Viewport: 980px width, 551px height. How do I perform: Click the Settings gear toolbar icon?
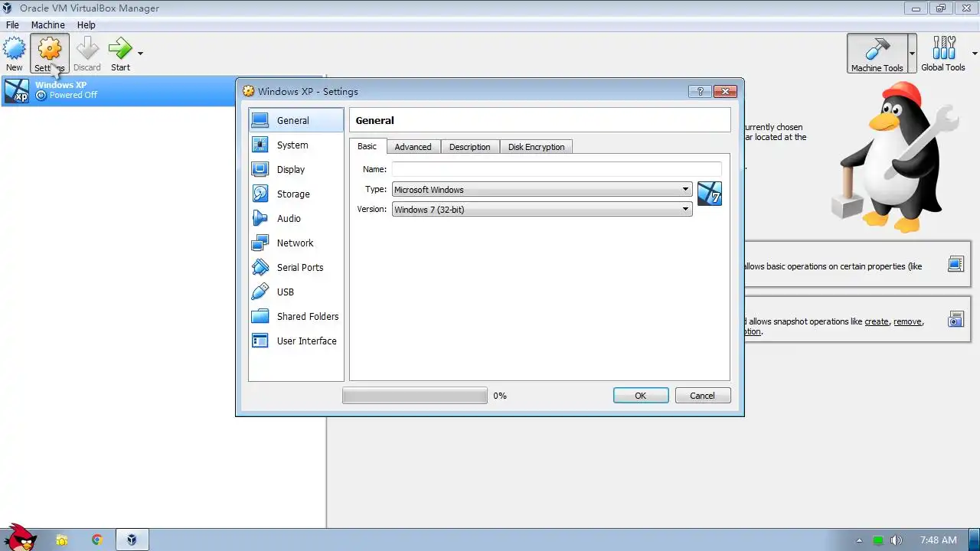(49, 54)
